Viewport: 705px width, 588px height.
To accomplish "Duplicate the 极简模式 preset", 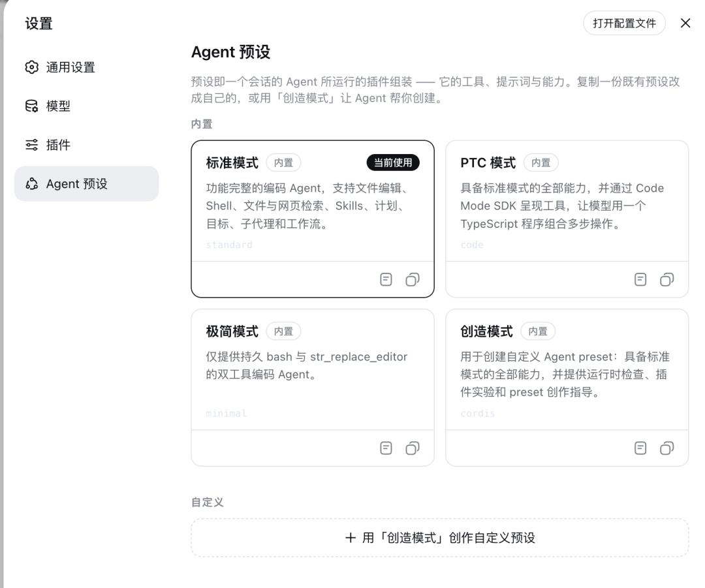I will tap(413, 448).
